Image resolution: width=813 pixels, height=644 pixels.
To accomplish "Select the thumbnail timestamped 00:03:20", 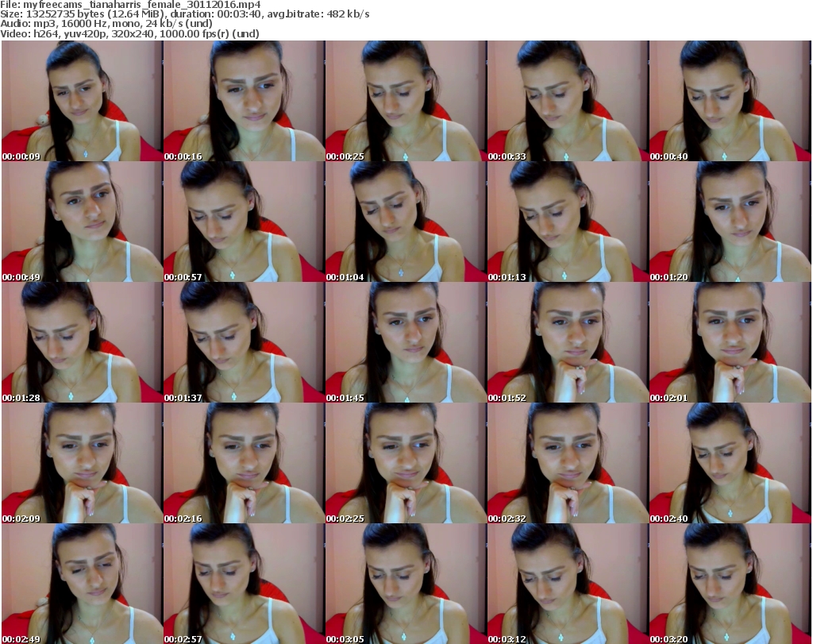I will pyautogui.click(x=730, y=584).
